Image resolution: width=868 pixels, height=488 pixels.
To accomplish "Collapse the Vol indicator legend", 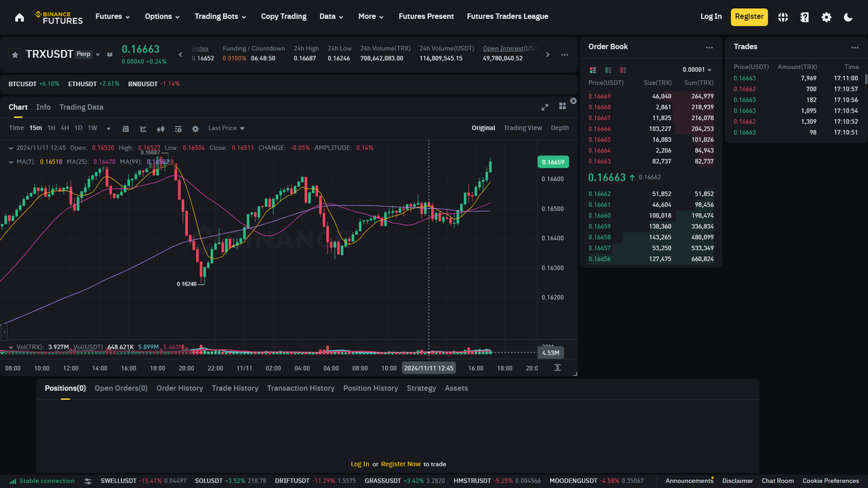I will coord(11,347).
